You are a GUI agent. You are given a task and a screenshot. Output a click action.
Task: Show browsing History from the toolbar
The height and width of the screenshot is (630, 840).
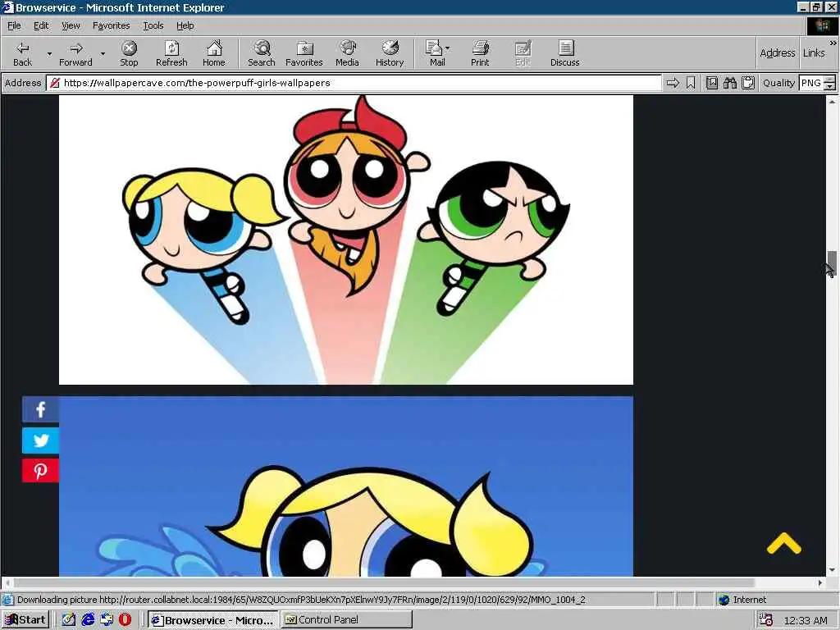[x=390, y=53]
